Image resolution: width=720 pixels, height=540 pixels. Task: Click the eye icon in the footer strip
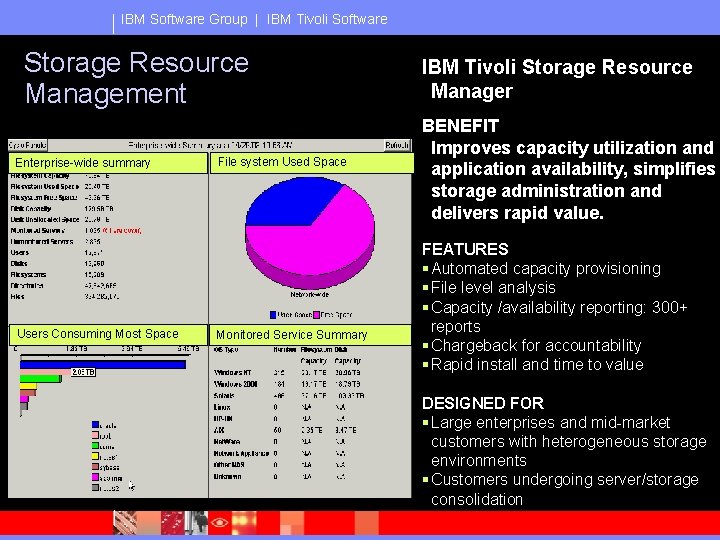(x=219, y=523)
